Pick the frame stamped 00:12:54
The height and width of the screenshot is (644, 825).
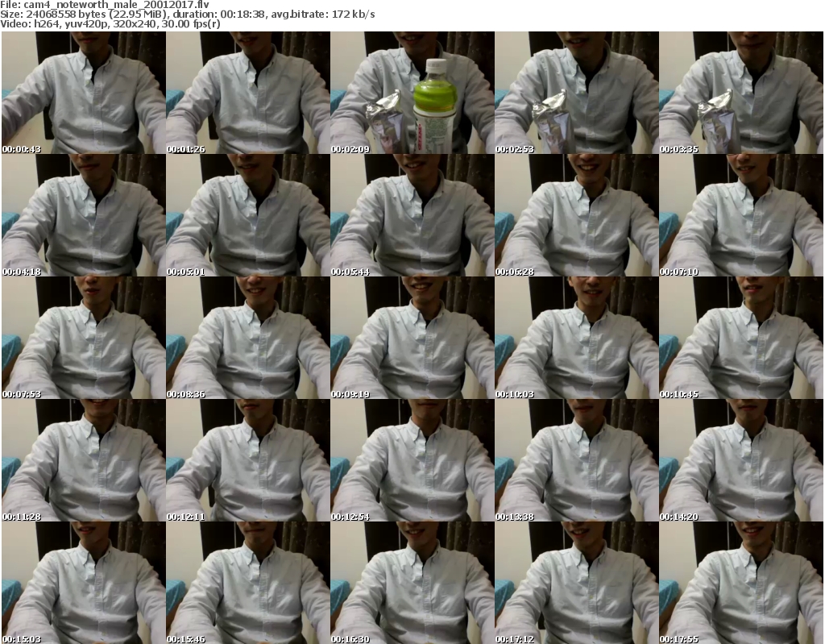(x=412, y=460)
